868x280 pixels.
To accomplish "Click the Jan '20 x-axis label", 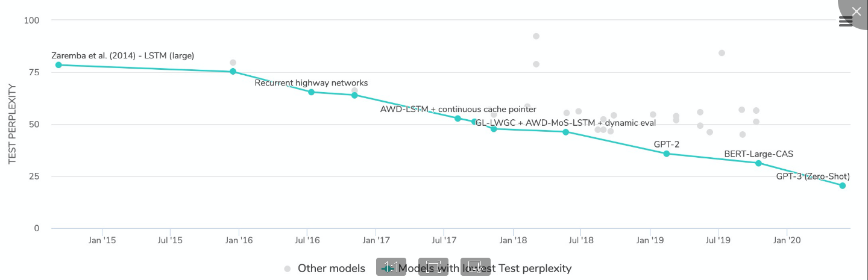I will pyautogui.click(x=787, y=241).
